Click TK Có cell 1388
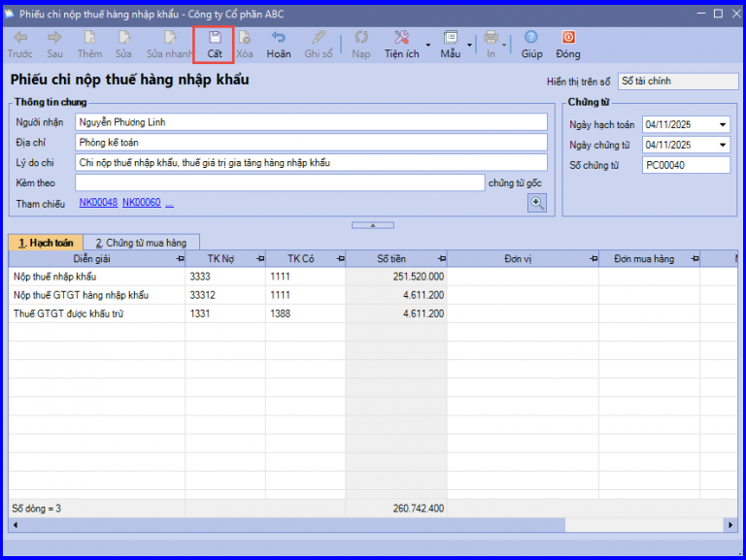The height and width of the screenshot is (560, 746). (305, 313)
